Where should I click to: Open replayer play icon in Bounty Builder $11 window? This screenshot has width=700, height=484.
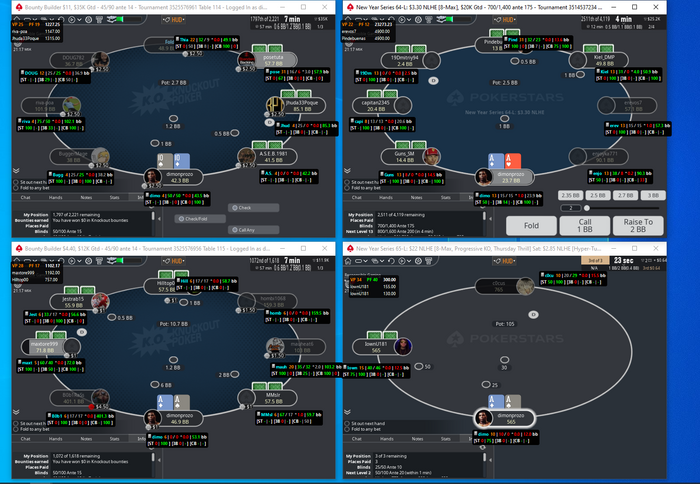click(71, 20)
